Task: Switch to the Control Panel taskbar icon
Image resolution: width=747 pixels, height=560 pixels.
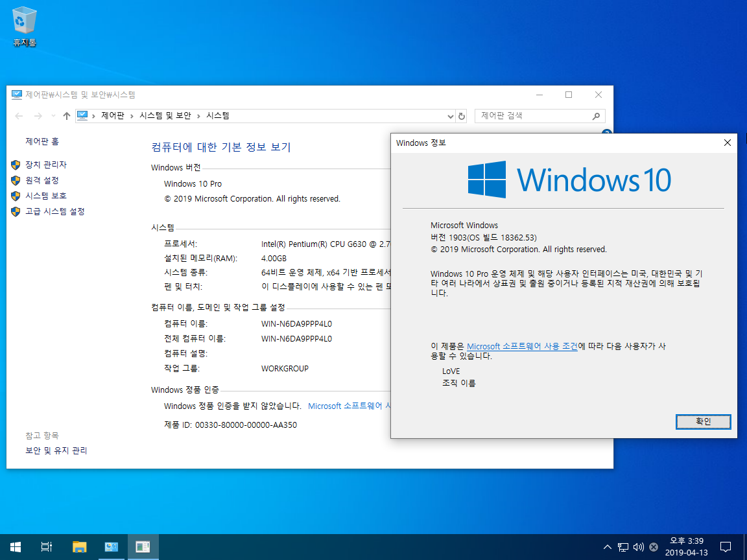Action: point(111,546)
